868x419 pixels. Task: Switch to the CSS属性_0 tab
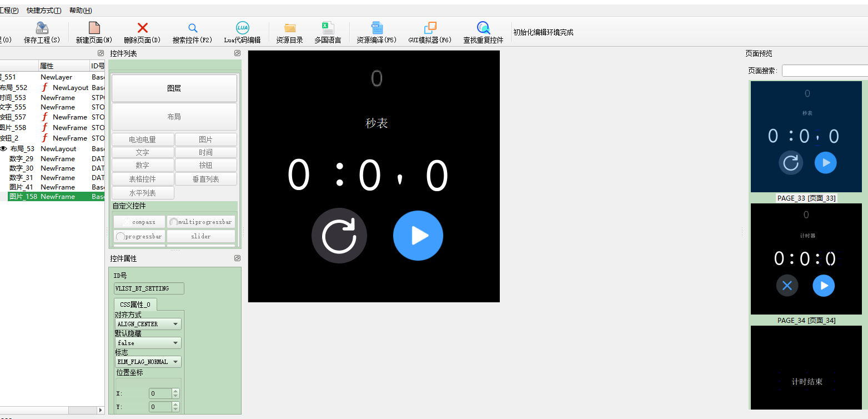coord(135,305)
